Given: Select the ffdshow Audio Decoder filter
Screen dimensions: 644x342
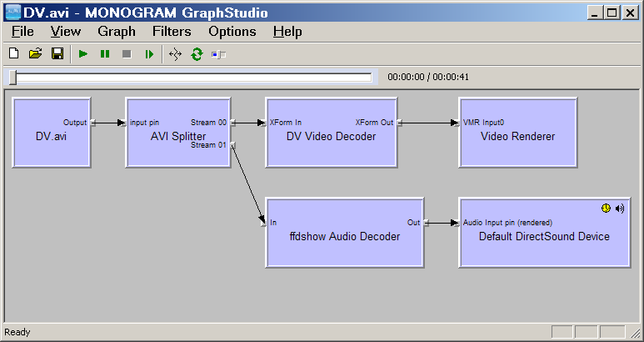Looking at the screenshot, I should pos(345,233).
